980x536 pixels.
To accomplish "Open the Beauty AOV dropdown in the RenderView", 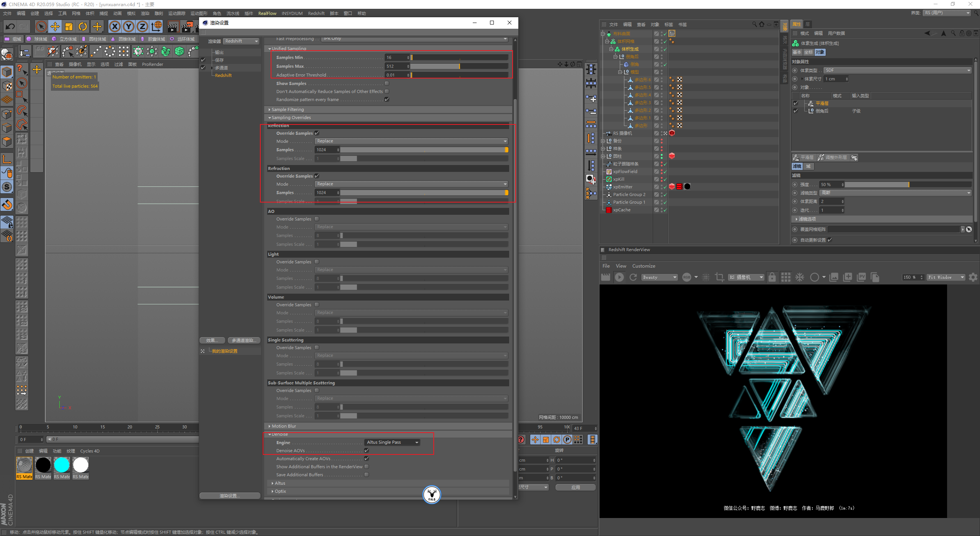I will coord(660,277).
